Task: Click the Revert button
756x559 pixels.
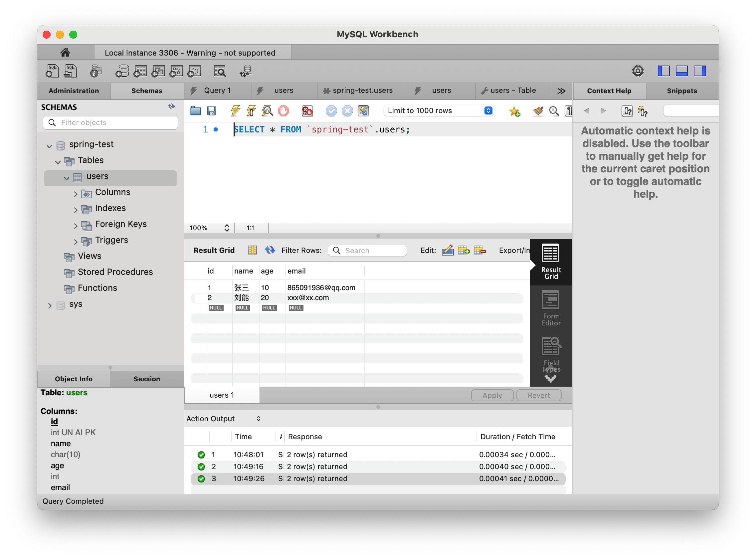Action: [538, 395]
